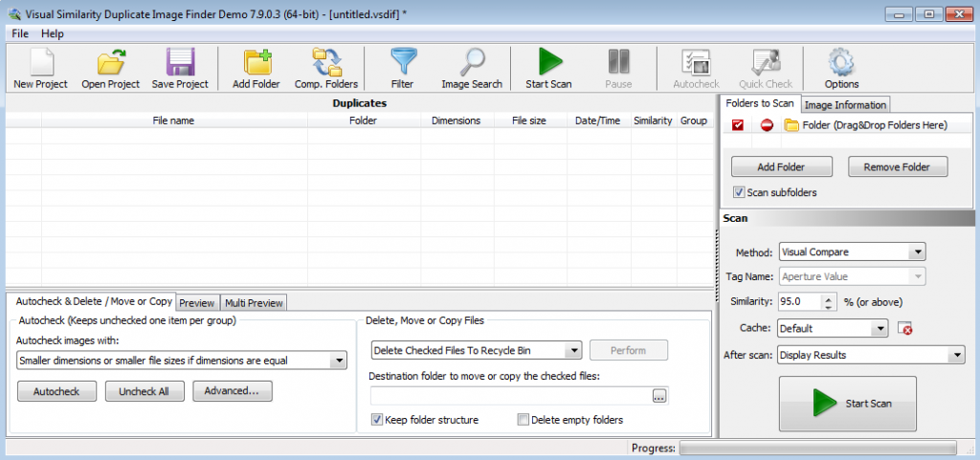
Task: Click the red checkmark icon in folder list header
Action: [738, 125]
